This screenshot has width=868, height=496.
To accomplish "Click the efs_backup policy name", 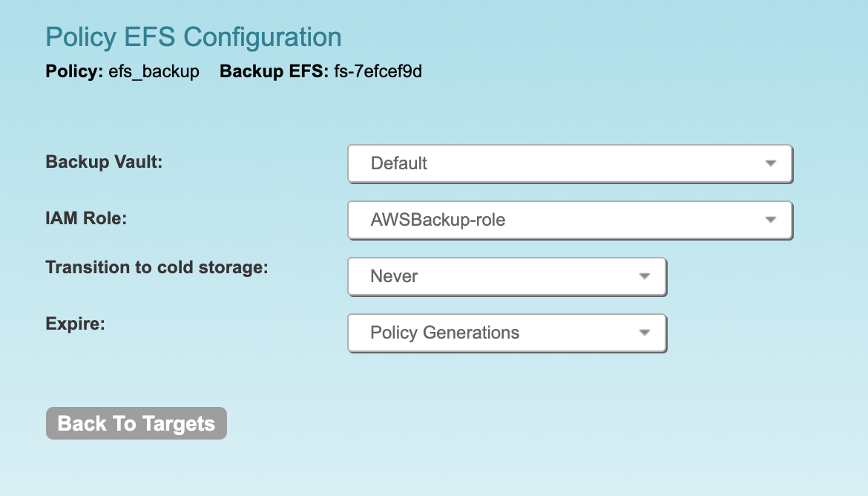I will 154,72.
